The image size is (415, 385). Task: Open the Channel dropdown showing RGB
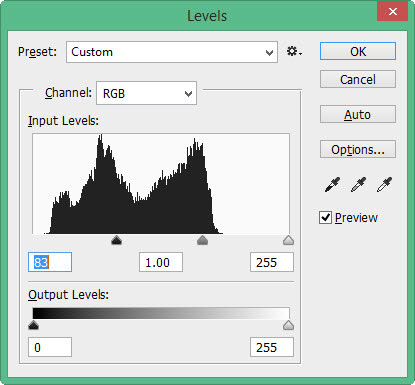point(146,93)
